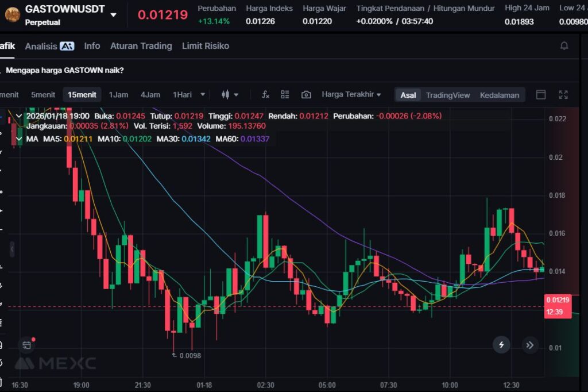Open the calendar events icon on chart
This screenshot has height=392, width=588.
tap(26, 345)
